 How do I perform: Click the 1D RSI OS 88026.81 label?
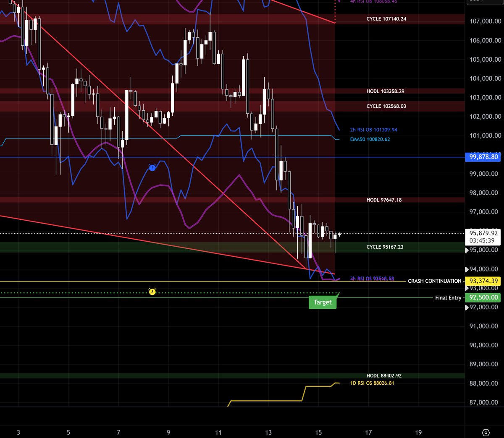372,383
